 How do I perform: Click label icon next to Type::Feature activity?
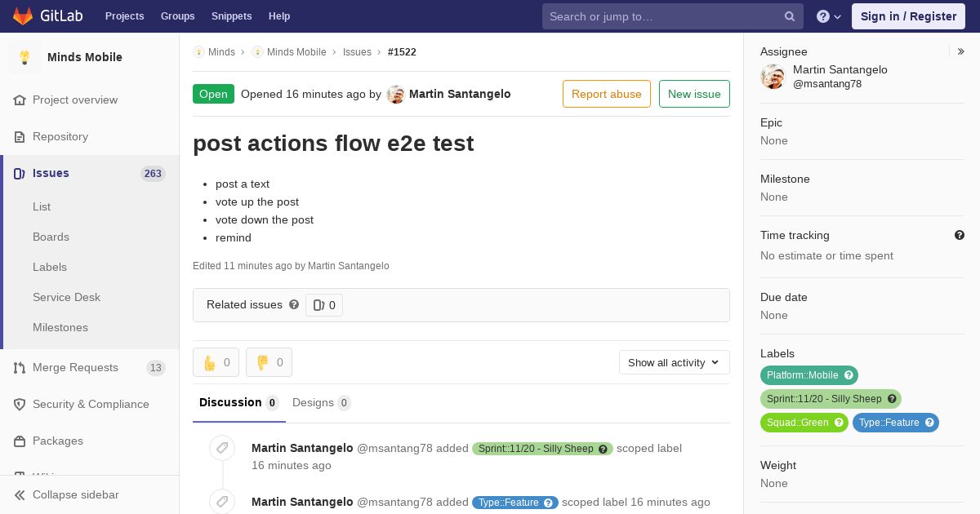(222, 502)
